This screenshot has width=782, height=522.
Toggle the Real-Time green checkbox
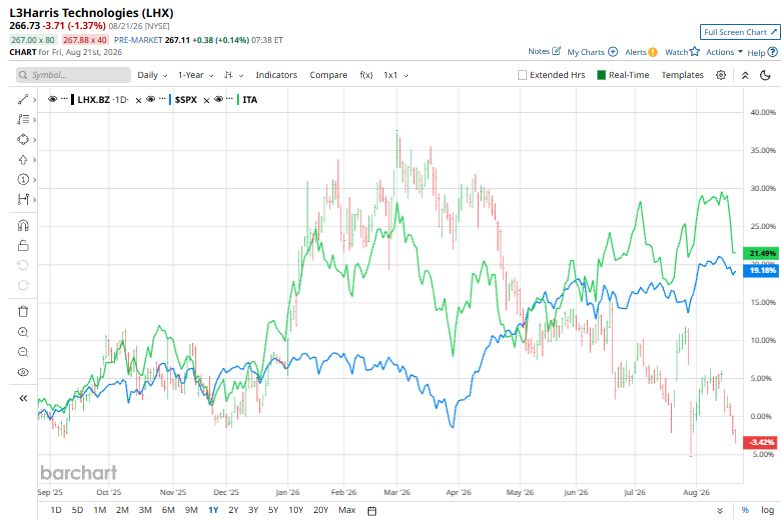(601, 75)
